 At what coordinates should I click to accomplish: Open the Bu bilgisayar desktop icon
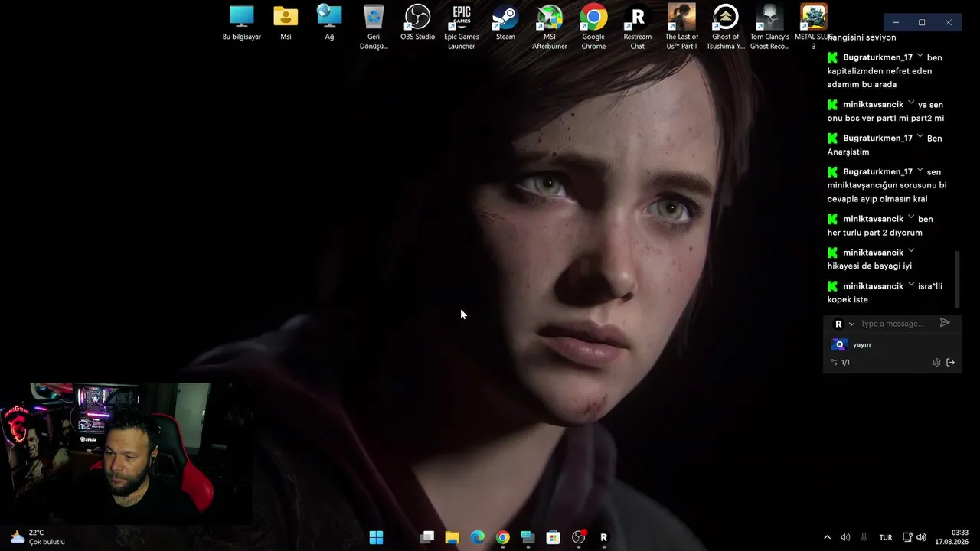[x=241, y=23]
